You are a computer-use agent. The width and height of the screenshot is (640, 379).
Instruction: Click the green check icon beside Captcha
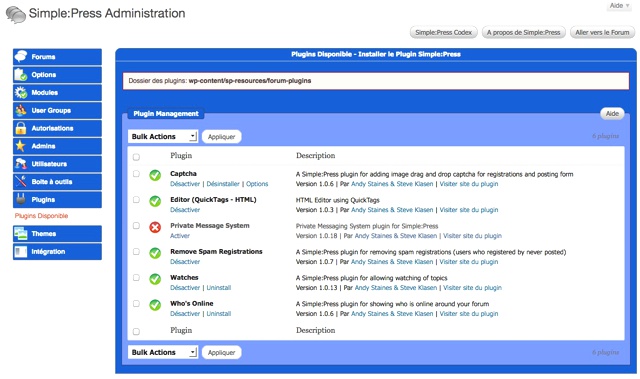pyautogui.click(x=155, y=175)
